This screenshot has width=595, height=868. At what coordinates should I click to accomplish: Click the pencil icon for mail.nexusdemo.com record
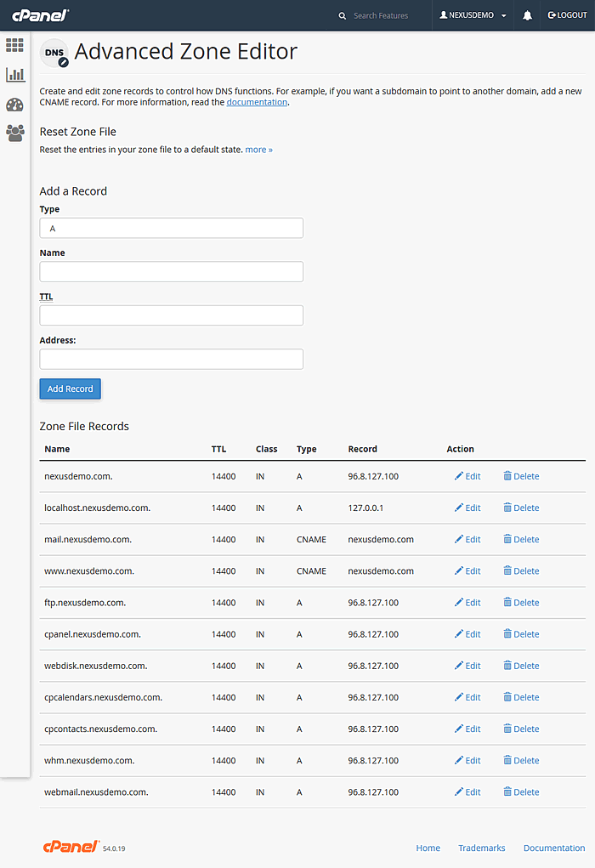pyautogui.click(x=459, y=539)
